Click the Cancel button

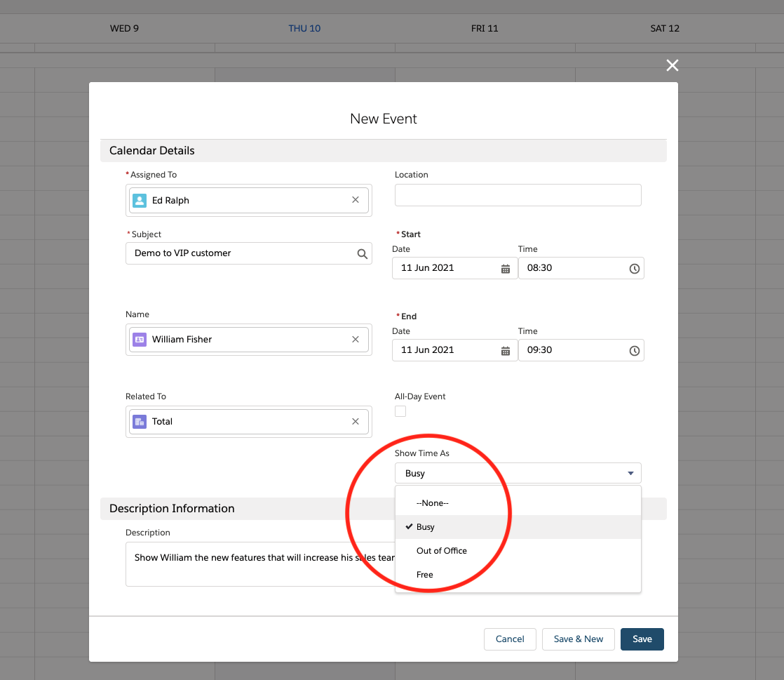coord(510,639)
